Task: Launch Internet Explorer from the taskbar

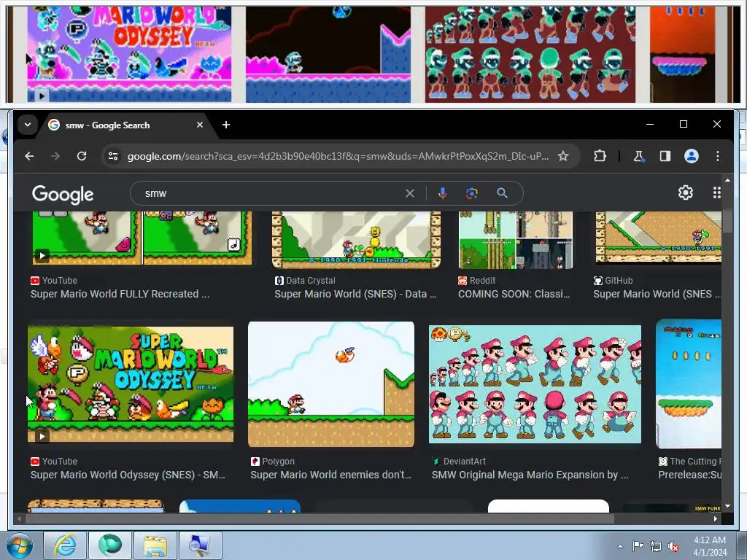Action: click(x=65, y=545)
